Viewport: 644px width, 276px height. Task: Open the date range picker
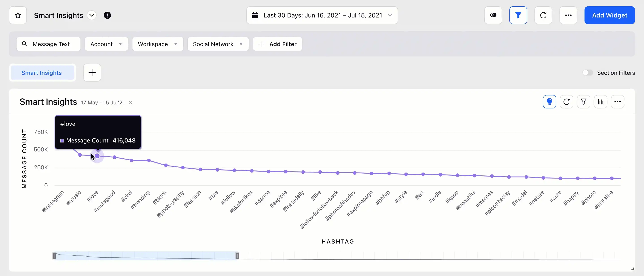point(322,15)
